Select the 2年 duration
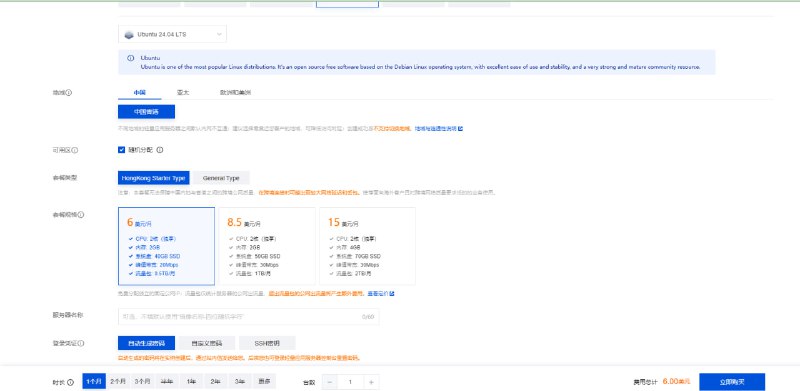 point(216,381)
